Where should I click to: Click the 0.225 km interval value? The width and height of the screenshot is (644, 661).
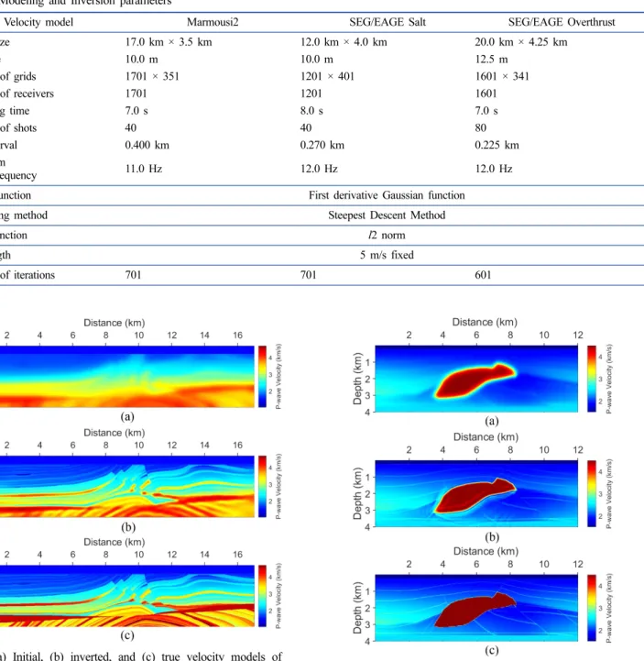(x=497, y=145)
